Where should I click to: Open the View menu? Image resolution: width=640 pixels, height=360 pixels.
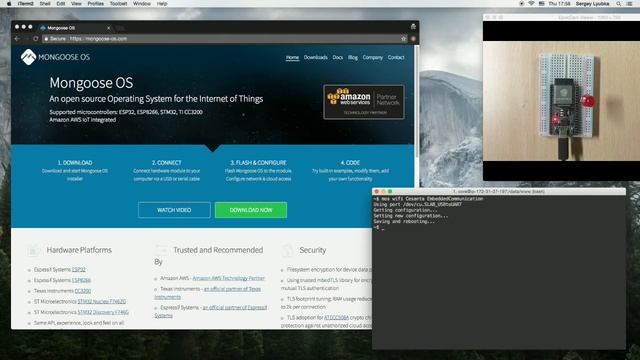tap(76, 4)
